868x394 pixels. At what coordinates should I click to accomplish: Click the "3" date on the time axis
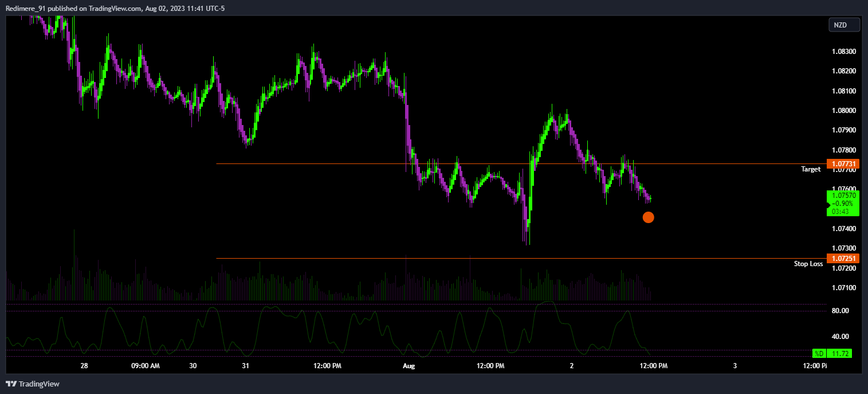click(x=735, y=366)
